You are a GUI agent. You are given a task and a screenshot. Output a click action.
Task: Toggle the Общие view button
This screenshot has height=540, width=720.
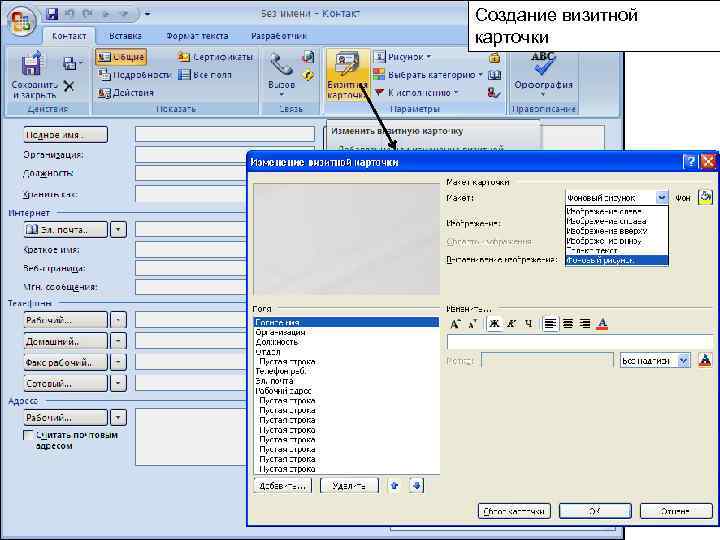pyautogui.click(x=121, y=57)
